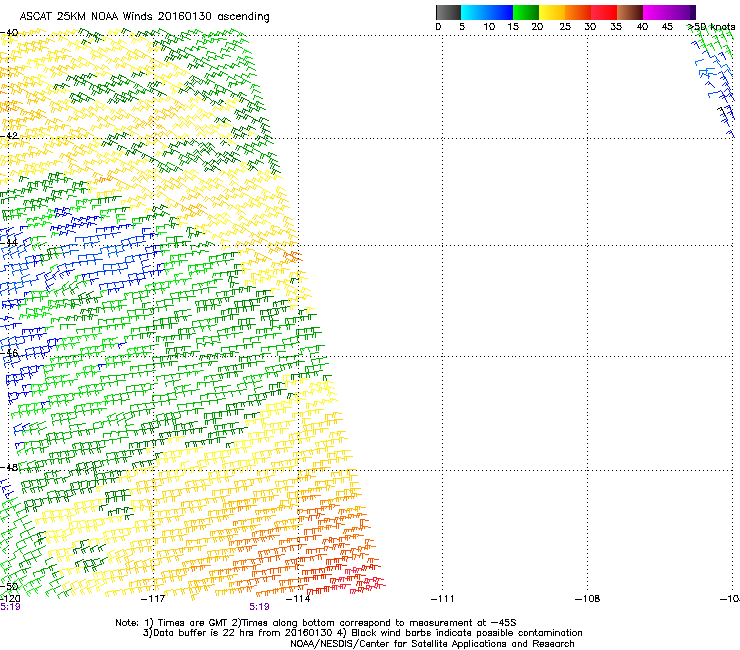This screenshot has height=650, width=740.
Task: Click the '-42' latitude axis label
Action: (9, 135)
